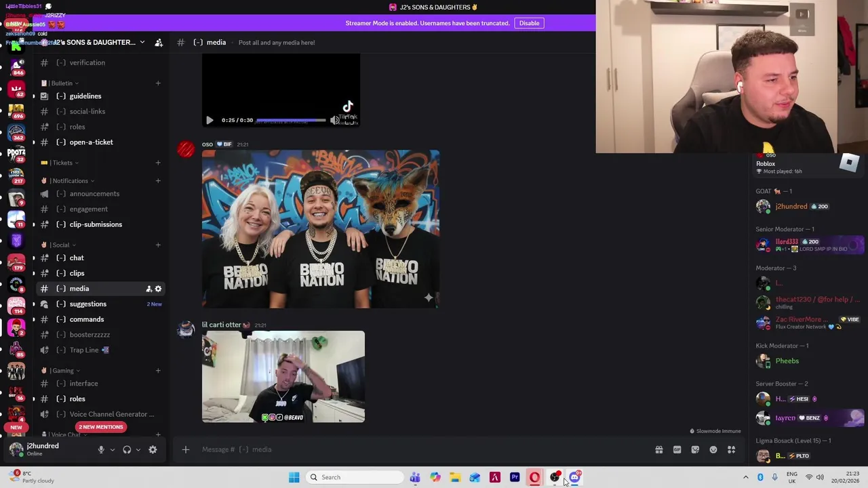Edit media channel with its gear icon
868x488 pixels.
pos(159,289)
